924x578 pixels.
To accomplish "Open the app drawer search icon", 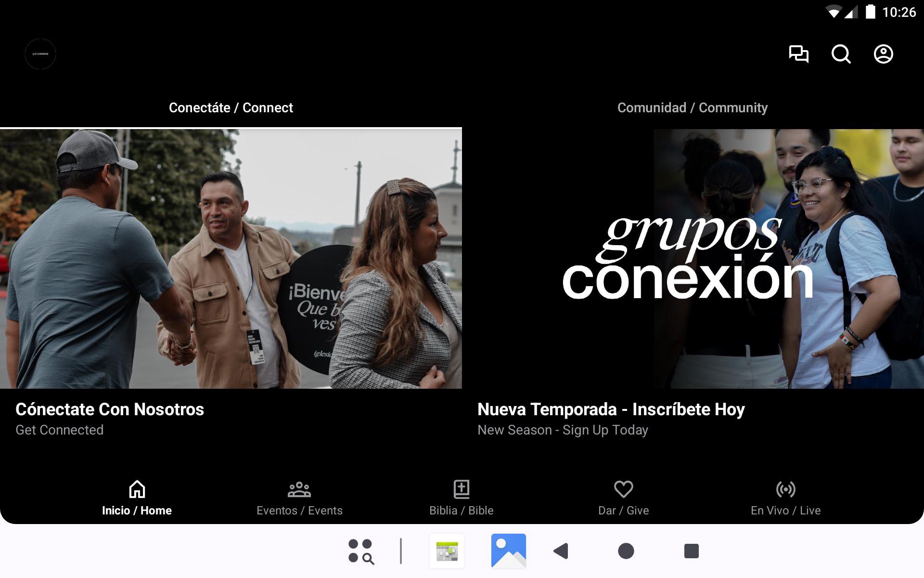I will [361, 551].
